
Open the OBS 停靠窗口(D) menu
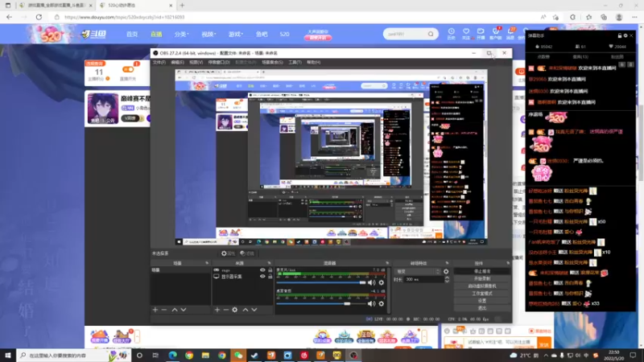click(x=219, y=63)
